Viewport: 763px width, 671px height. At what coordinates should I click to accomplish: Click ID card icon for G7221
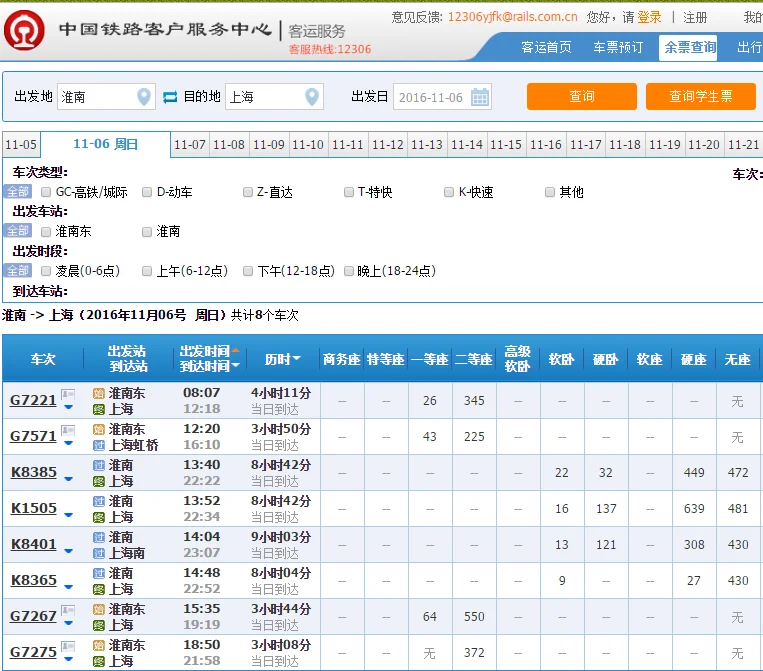coord(68,394)
